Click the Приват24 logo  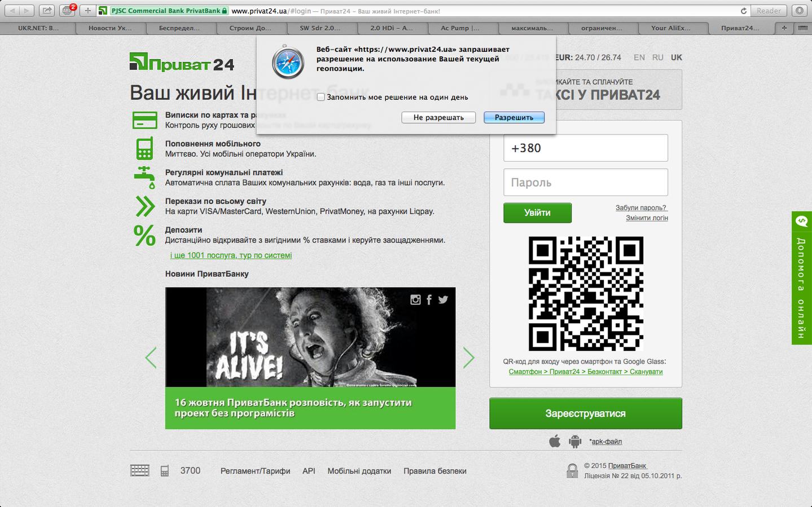[182, 62]
